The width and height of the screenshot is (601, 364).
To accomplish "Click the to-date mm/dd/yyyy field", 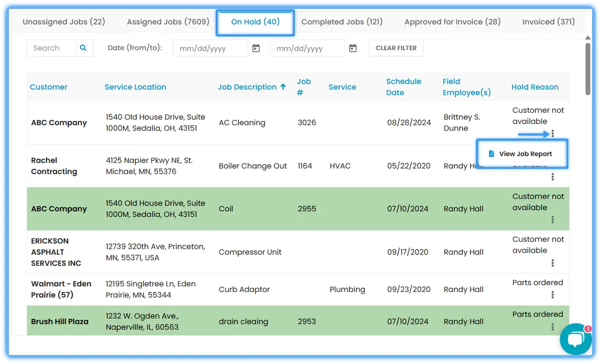I will [308, 48].
